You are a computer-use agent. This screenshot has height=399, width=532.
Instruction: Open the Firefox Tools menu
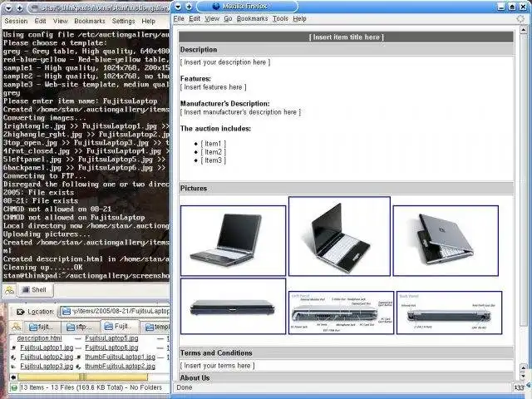click(x=280, y=18)
